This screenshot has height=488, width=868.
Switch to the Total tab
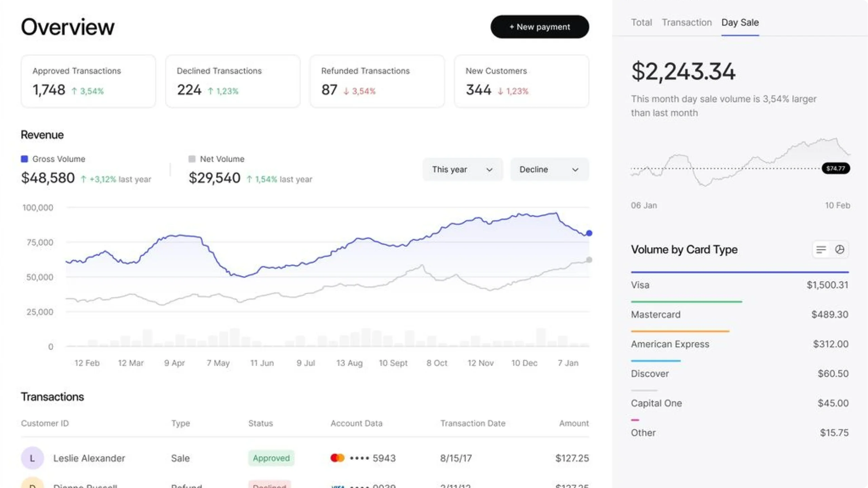641,22
